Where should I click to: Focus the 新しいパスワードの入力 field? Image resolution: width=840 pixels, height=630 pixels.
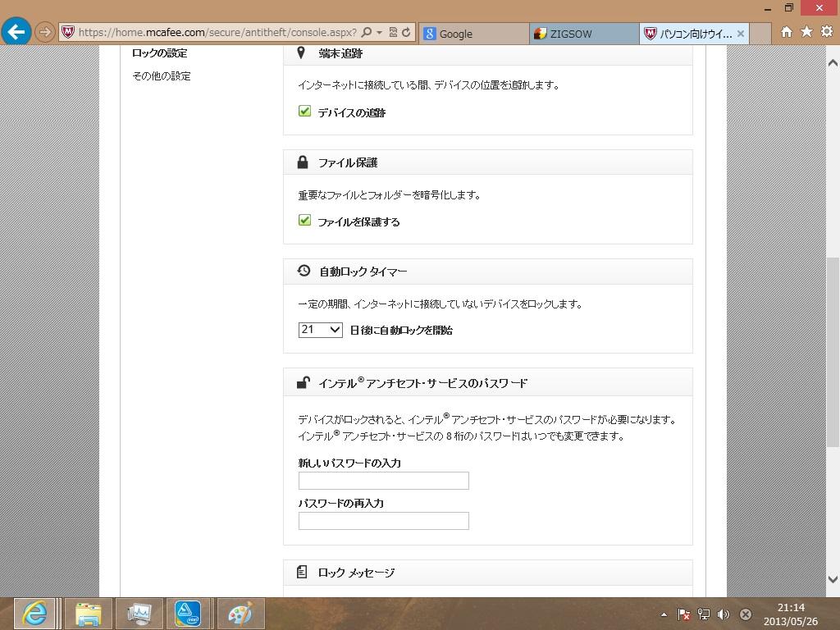click(x=384, y=481)
